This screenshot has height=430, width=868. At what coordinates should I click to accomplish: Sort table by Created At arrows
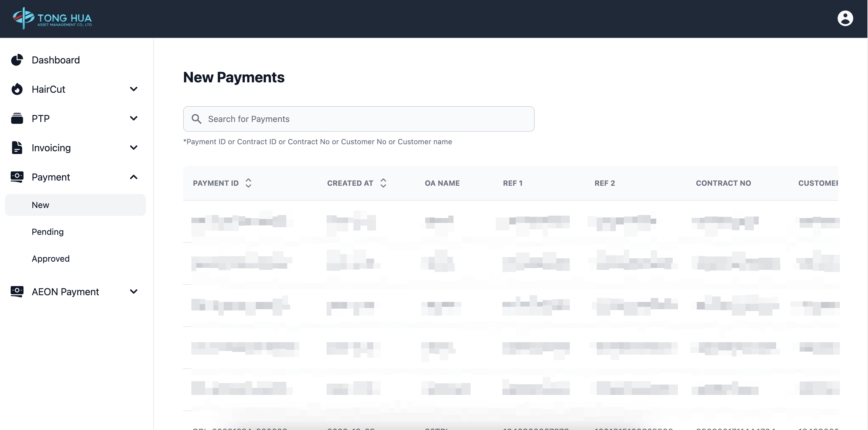[x=383, y=183]
